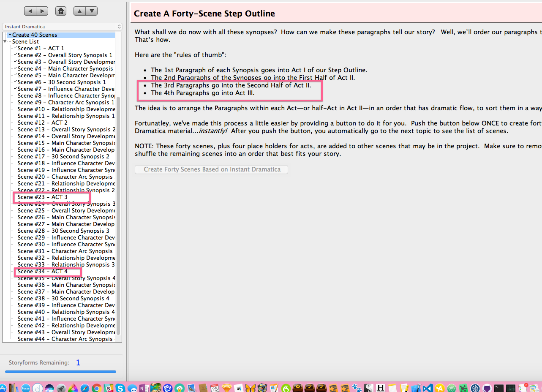Move to next topic with down arrow
Viewport: 542px width, 392px height.
pos(92,11)
